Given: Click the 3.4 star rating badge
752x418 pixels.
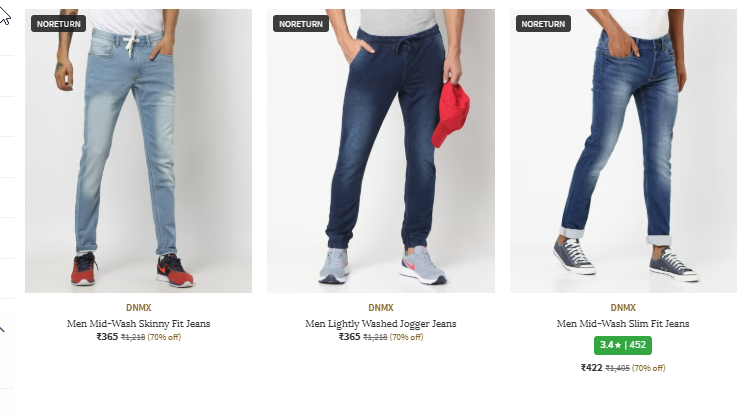Looking at the screenshot, I should click(623, 345).
